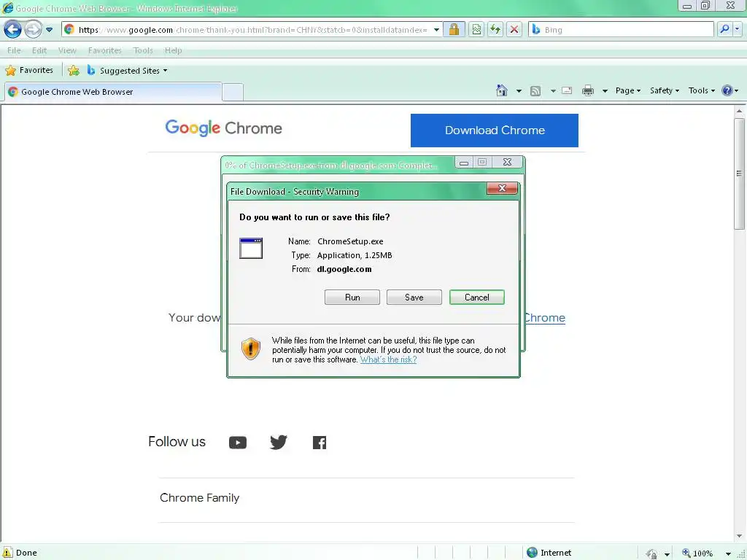Viewport: 747px width, 560px height.
Task: Open the recent pages dropdown arrow
Action: (x=49, y=29)
